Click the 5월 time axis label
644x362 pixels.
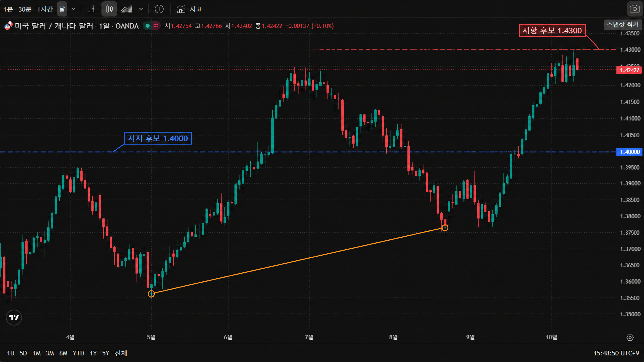click(x=151, y=337)
